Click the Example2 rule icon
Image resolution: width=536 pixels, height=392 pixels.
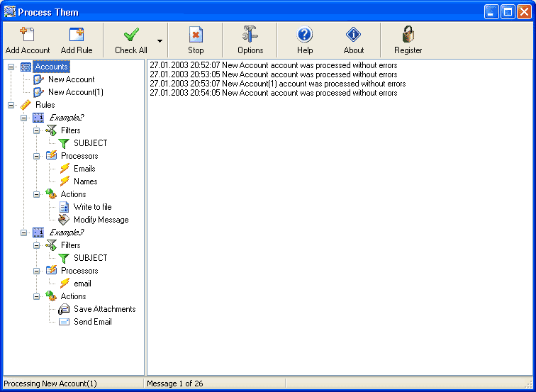(x=38, y=118)
